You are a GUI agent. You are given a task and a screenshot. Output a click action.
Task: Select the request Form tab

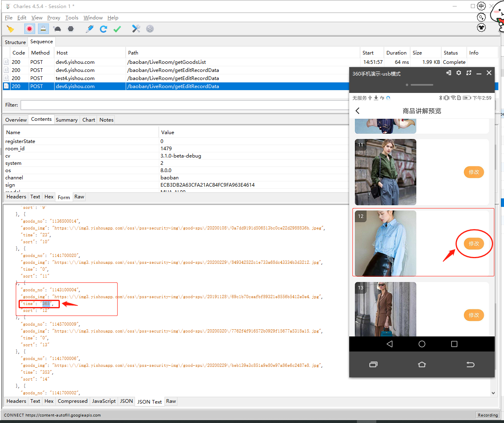pyautogui.click(x=64, y=197)
